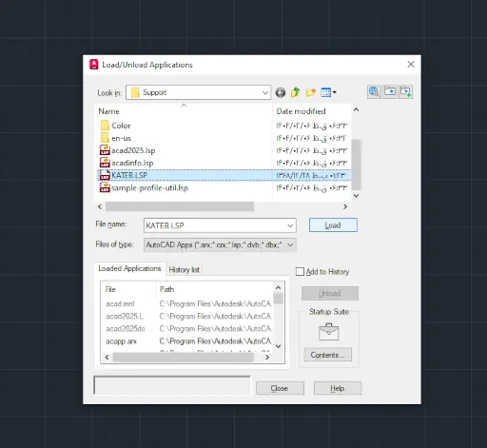Screen dimensions: 487x448
Task: Click the Date modified column header
Action: click(301, 111)
